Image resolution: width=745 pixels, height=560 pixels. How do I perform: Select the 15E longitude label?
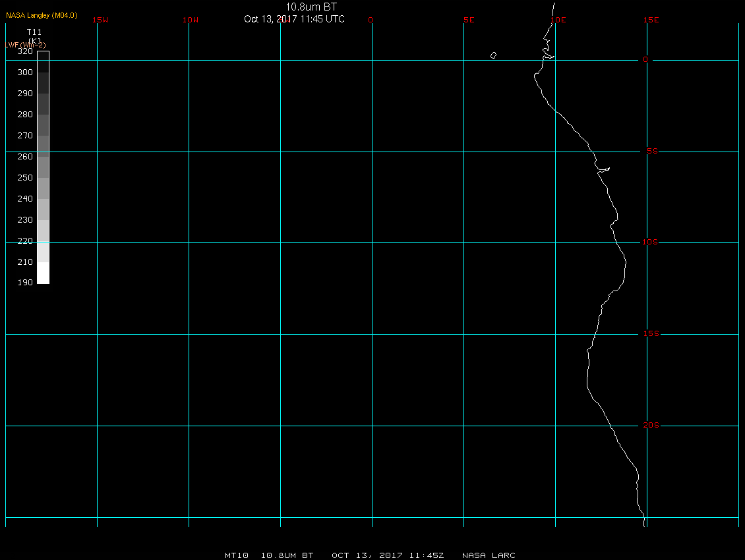click(x=651, y=20)
